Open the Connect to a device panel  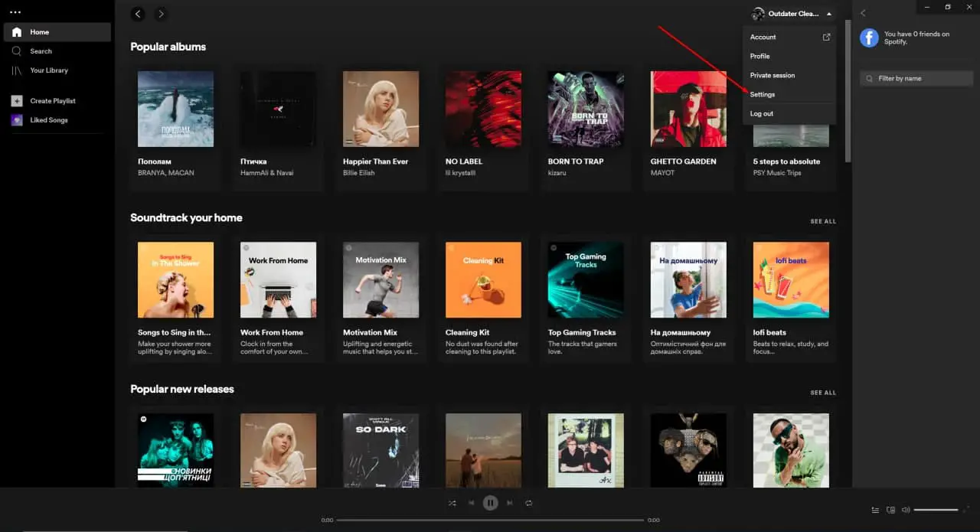click(x=890, y=509)
